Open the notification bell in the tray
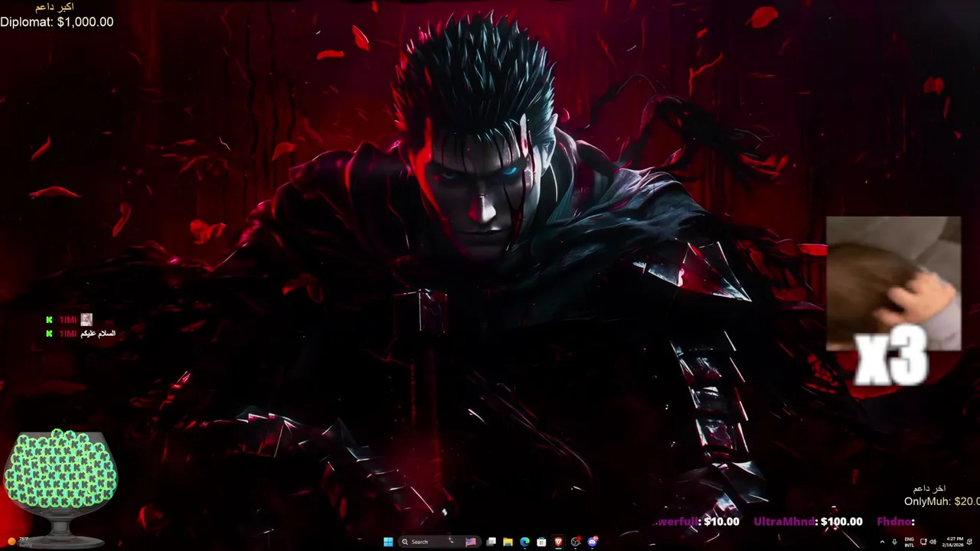This screenshot has height=551, width=980. coord(970,542)
